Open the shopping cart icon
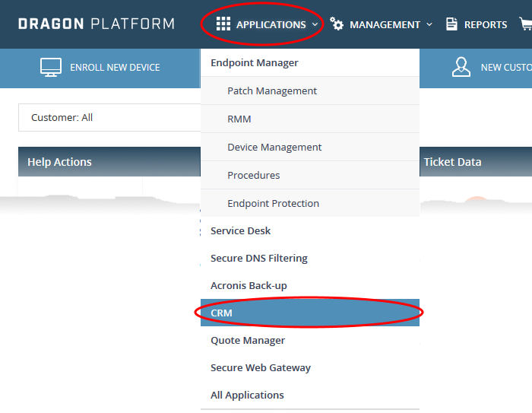This screenshot has height=413, width=532. click(x=526, y=24)
